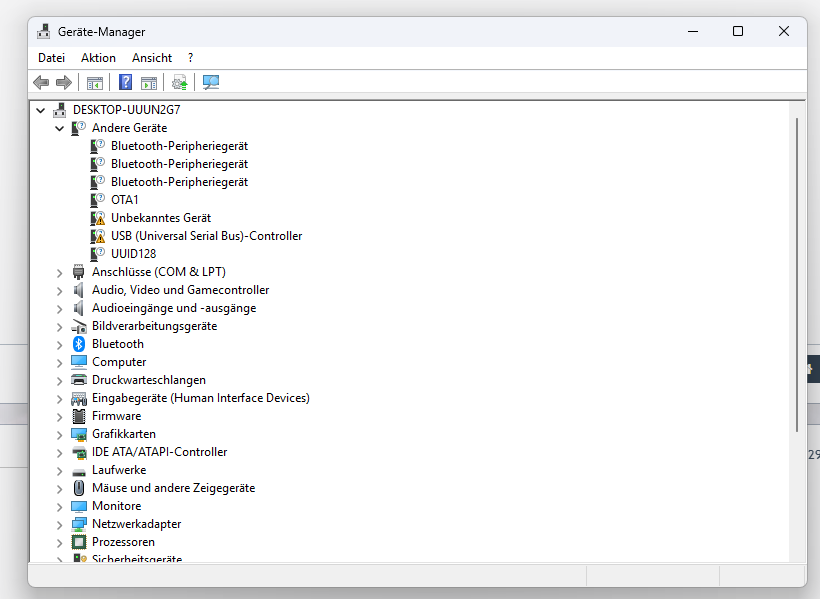Select the Bildverarbeitungsgeräte label
Viewport: 820px width, 599px height.
154,326
